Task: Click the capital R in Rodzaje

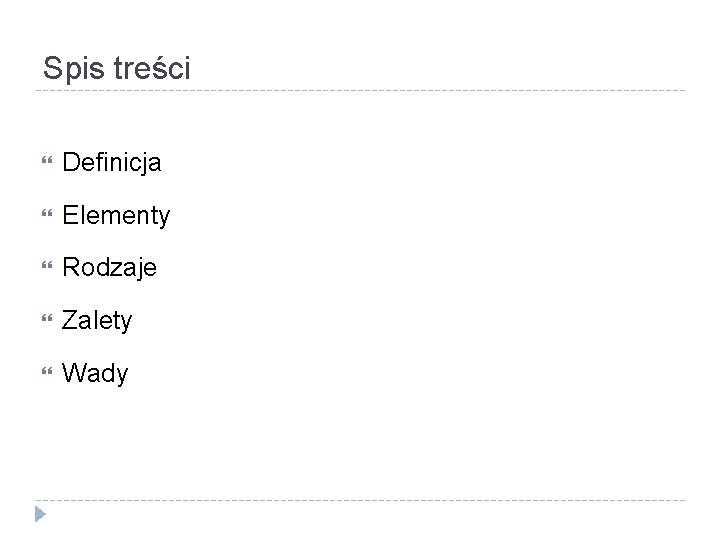Action: click(x=71, y=268)
